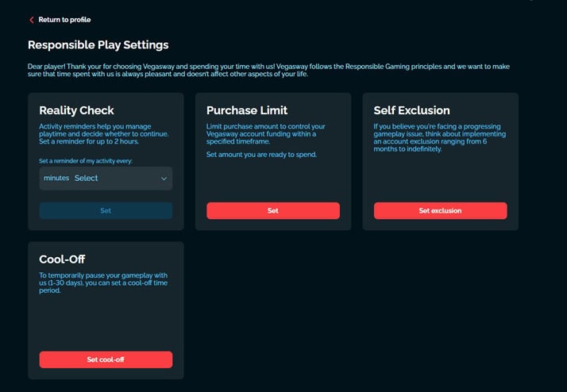Click the Responsible Play Settings page heading
Image resolution: width=567 pixels, height=392 pixels.
click(x=98, y=45)
